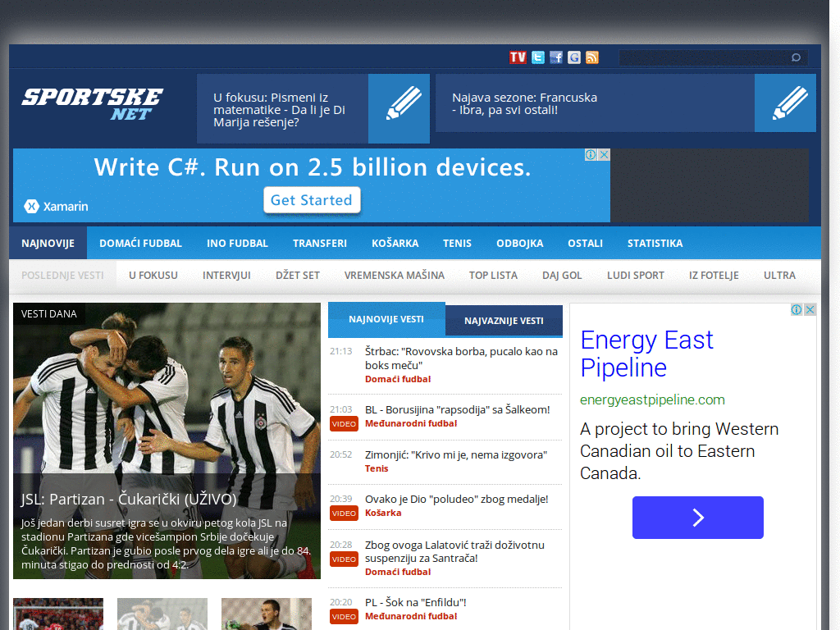Click Tenis category under Zimonjić story
840x630 pixels.
coord(376,468)
